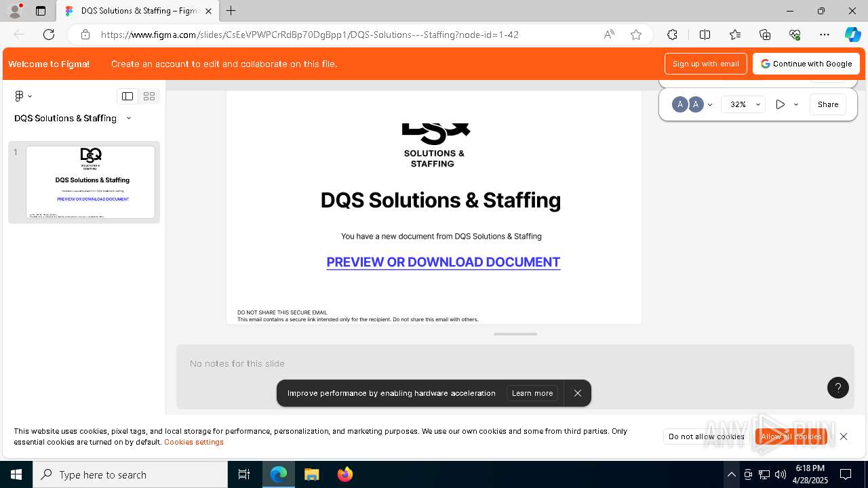
Task: Click Allow all cookies button
Action: pyautogui.click(x=791, y=436)
